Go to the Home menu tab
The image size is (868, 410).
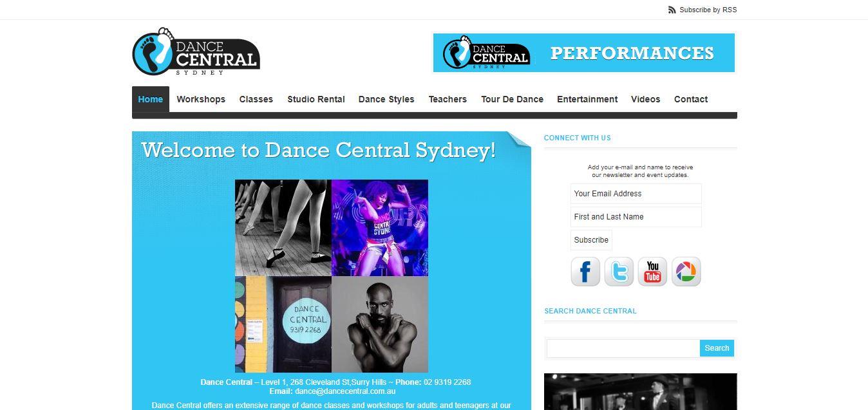point(151,99)
